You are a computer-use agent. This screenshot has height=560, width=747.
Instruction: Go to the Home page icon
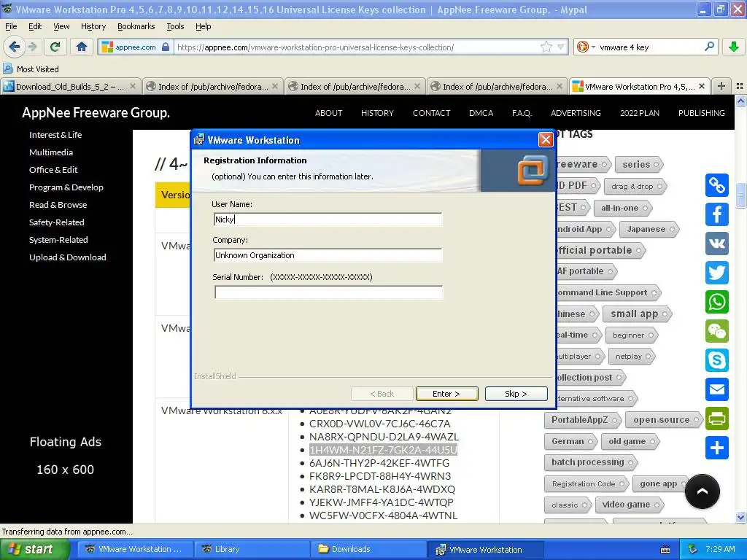[82, 47]
